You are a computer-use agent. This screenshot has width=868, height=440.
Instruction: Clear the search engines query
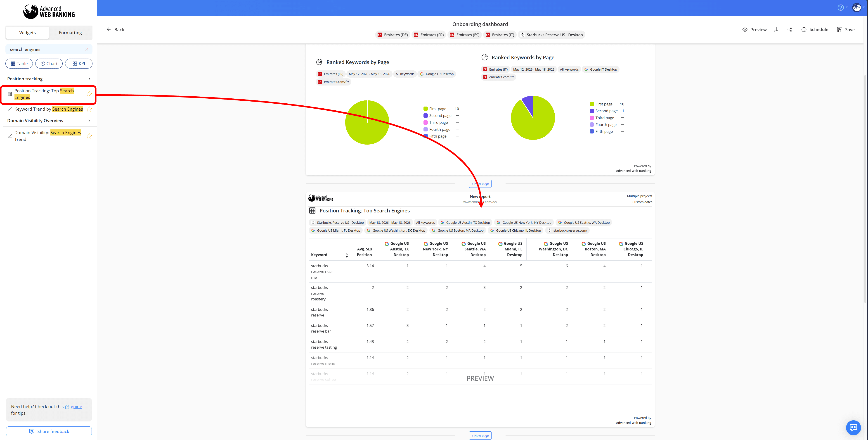coord(87,49)
